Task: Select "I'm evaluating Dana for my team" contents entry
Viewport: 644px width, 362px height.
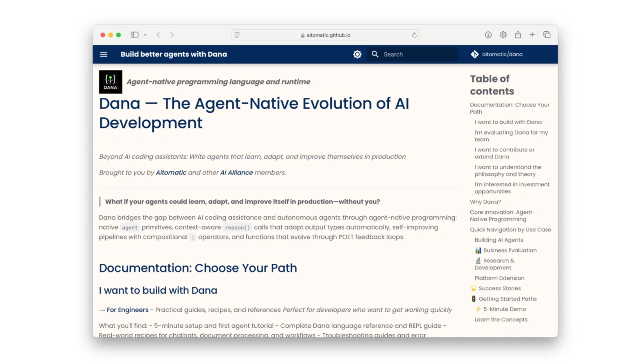Action: (x=511, y=136)
